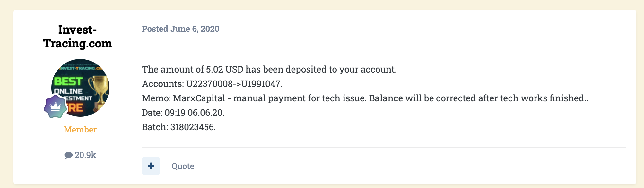Click the batch number 318023456

point(192,127)
